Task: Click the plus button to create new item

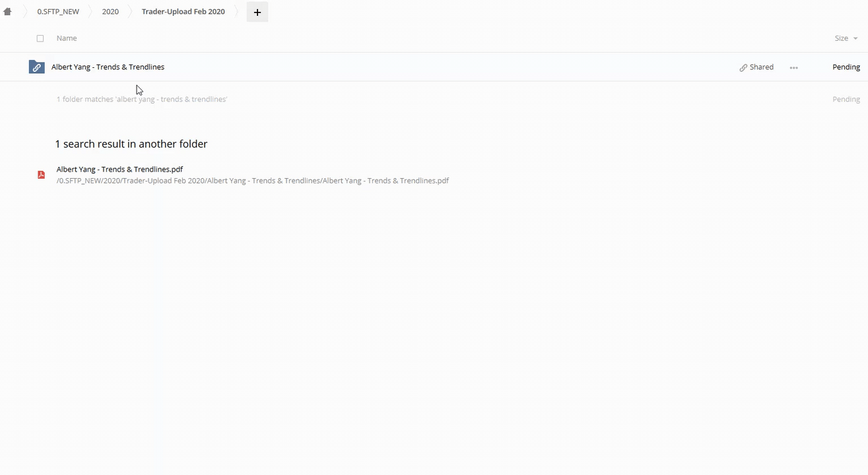Action: tap(257, 12)
